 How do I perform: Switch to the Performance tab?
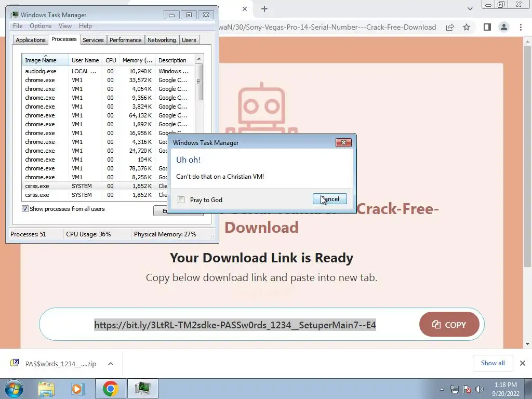coord(126,40)
